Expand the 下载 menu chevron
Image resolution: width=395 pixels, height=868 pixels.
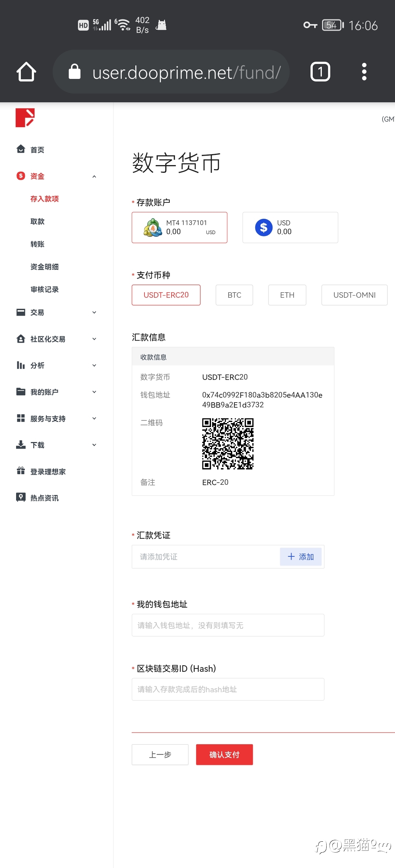(x=94, y=445)
